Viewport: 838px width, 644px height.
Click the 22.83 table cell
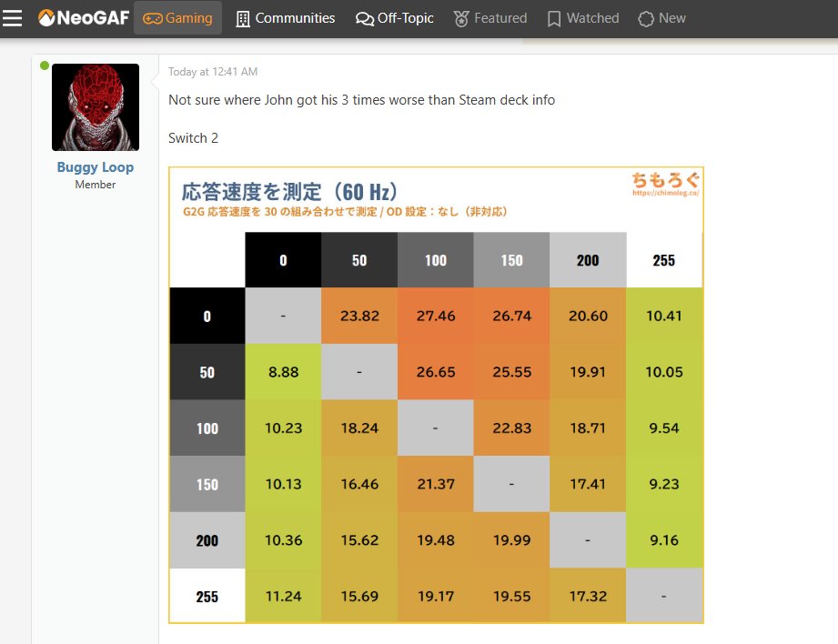(512, 428)
